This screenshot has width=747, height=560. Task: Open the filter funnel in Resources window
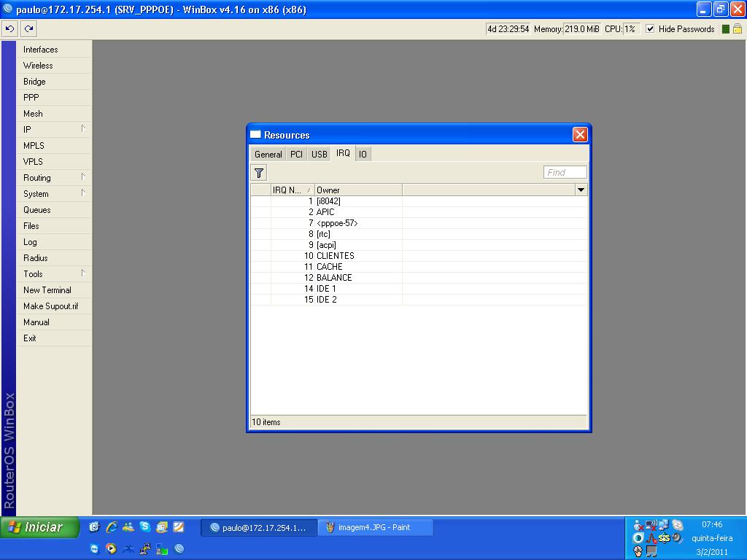tap(259, 173)
